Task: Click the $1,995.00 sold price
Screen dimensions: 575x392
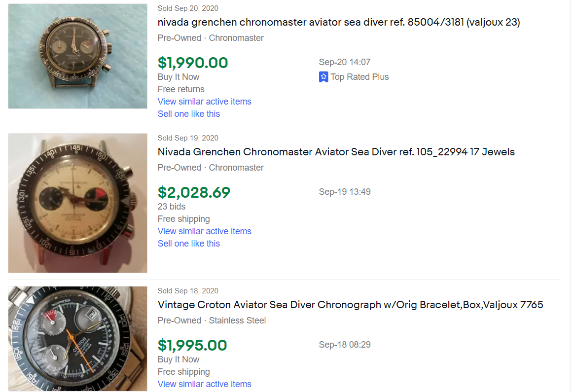Action: (x=192, y=345)
